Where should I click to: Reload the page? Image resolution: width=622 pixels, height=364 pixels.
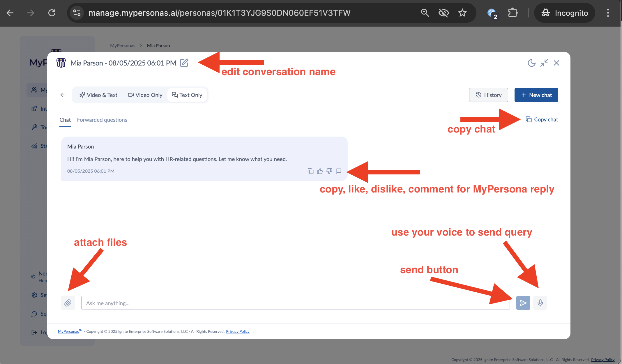[x=52, y=13]
